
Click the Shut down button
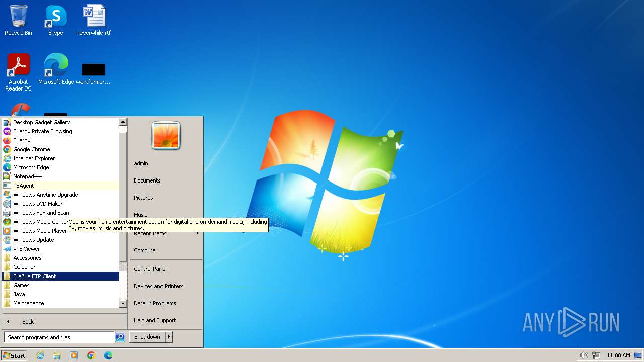pos(147,337)
